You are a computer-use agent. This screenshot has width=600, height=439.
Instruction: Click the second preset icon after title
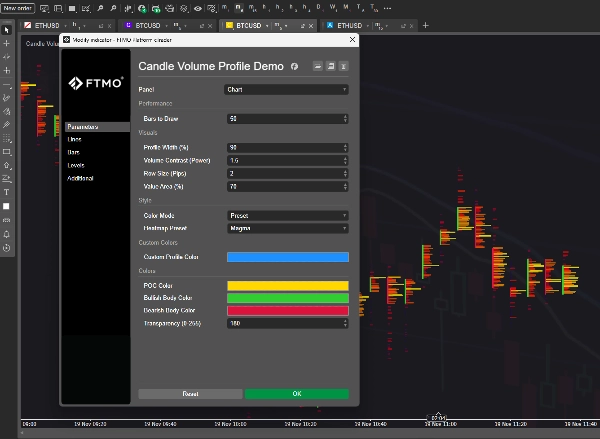point(331,67)
